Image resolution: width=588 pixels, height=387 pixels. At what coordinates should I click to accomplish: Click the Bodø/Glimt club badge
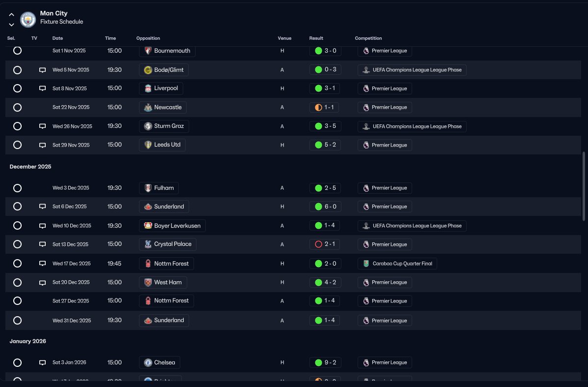pos(148,70)
